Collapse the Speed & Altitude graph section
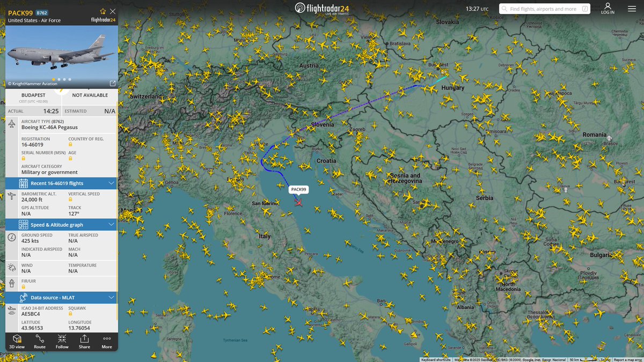The width and height of the screenshot is (644, 362). (x=111, y=224)
